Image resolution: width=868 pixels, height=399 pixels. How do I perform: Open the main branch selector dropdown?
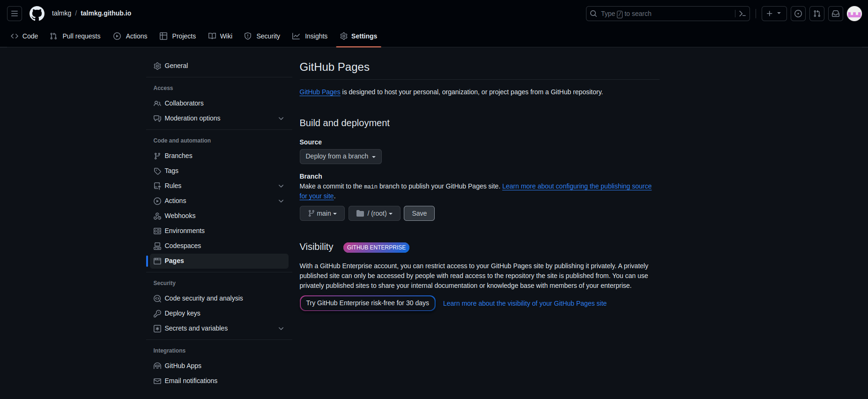322,213
